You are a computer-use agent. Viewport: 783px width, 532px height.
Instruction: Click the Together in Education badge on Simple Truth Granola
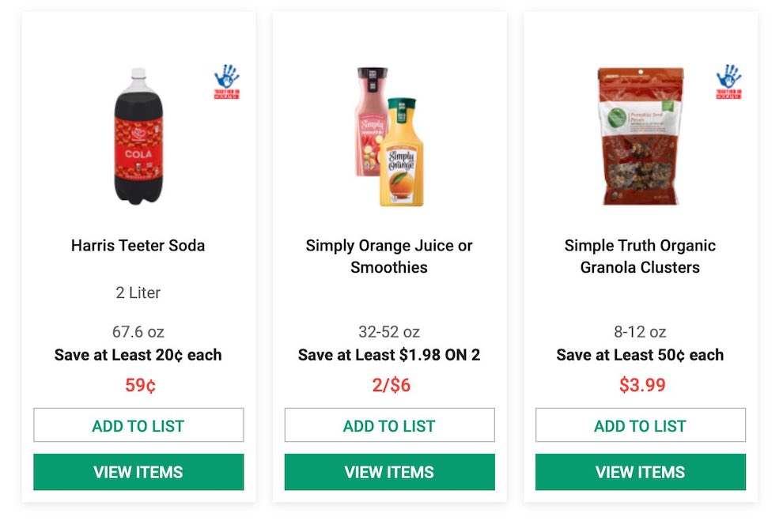click(728, 77)
